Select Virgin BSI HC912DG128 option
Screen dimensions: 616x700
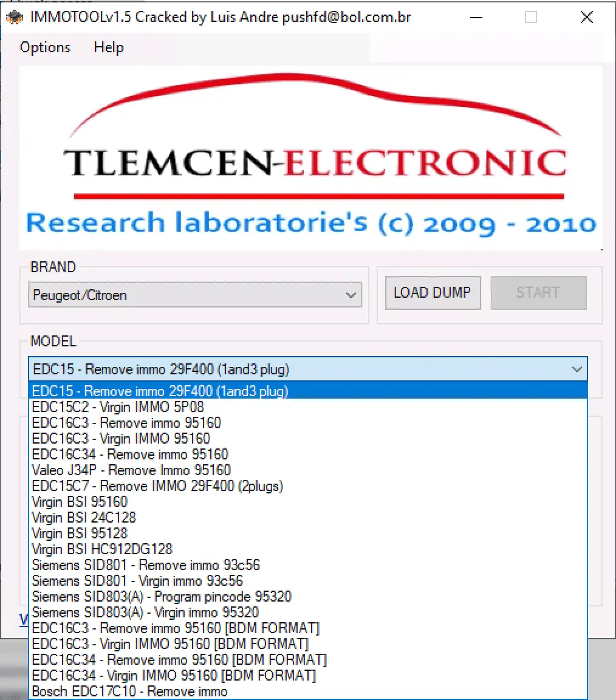(x=307, y=549)
